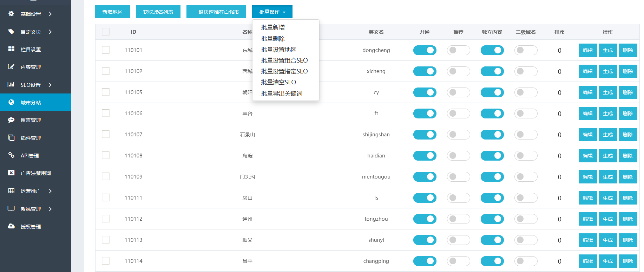Click 删除 button for shunyi row
This screenshot has width=644, height=272.
(628, 240)
